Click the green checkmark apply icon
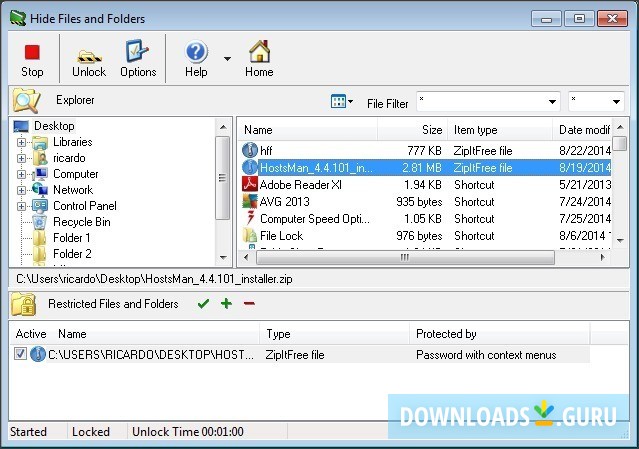The height and width of the screenshot is (449, 639). coord(203,304)
